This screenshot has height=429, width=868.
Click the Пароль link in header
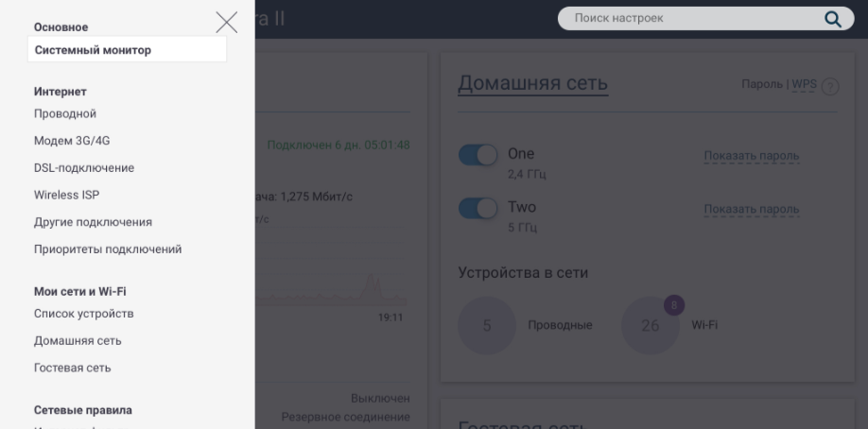762,84
